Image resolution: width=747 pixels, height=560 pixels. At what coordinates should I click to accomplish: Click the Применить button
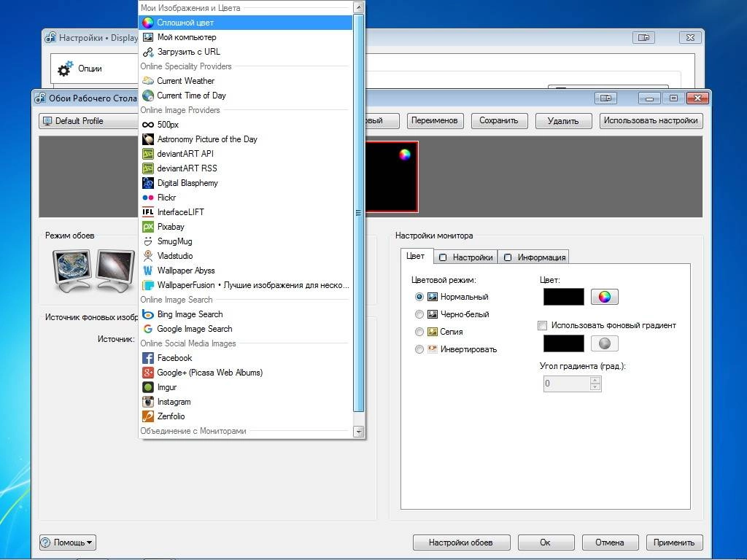pyautogui.click(x=674, y=542)
